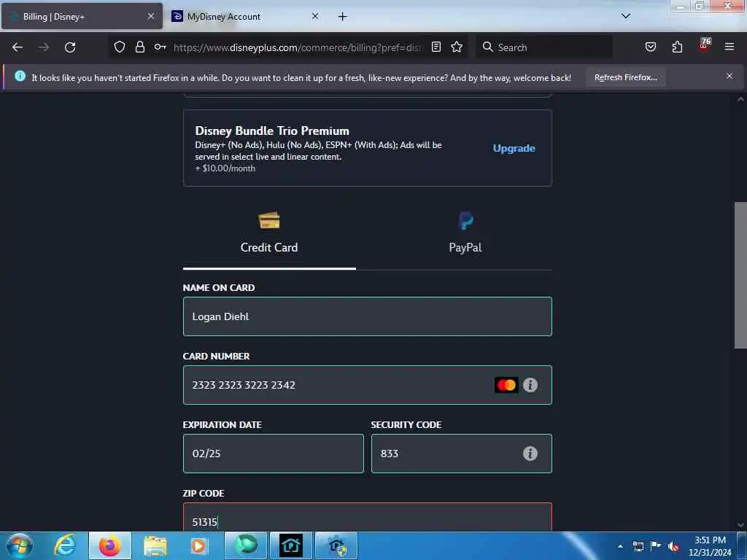
Task: Open the shield gear app on taskbar
Action: [336, 545]
